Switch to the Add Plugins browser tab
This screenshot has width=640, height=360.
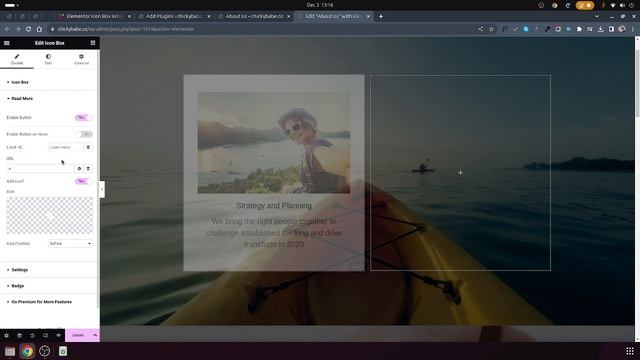click(174, 16)
